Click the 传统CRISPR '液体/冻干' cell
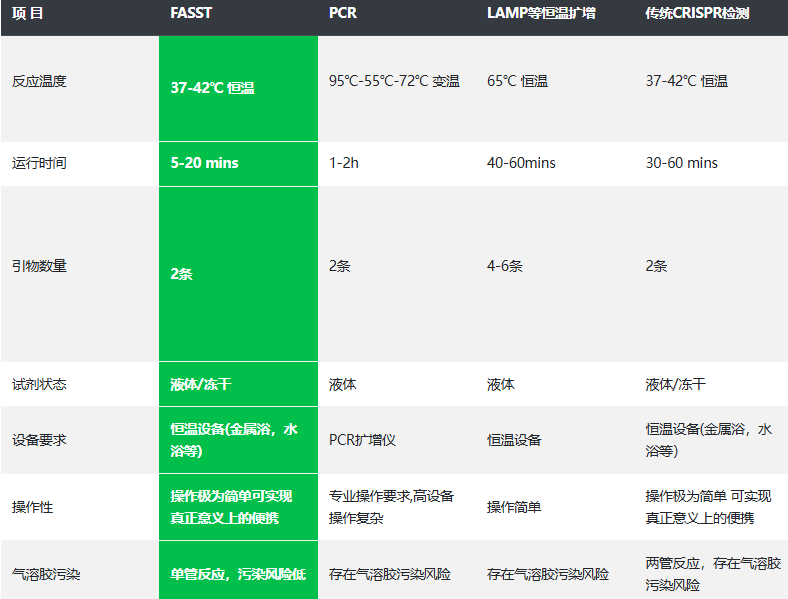788x599 pixels. pos(675,384)
